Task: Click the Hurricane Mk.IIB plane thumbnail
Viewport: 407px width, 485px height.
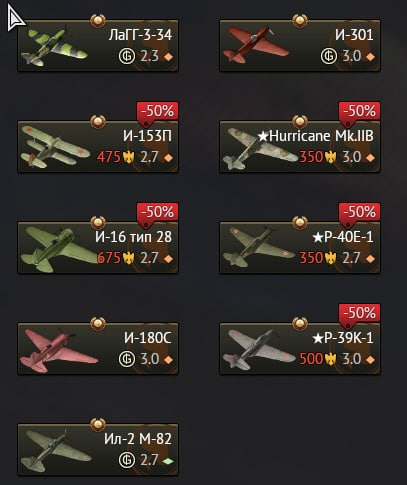Action: pos(258,149)
